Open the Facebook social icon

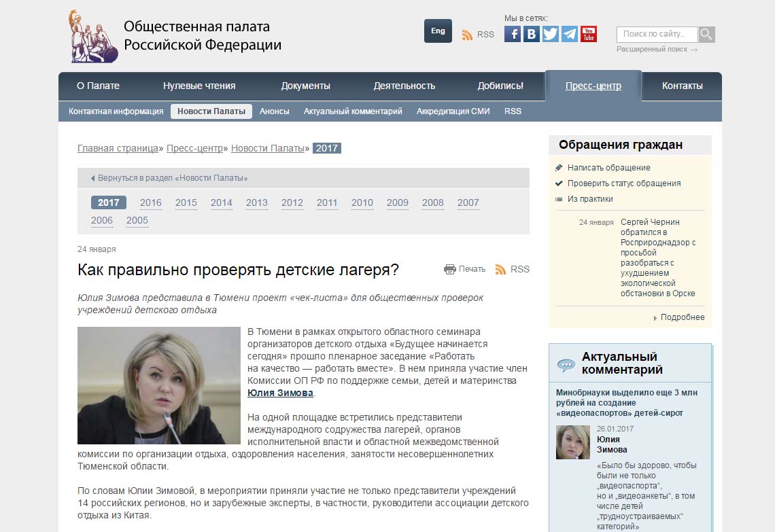(x=513, y=34)
